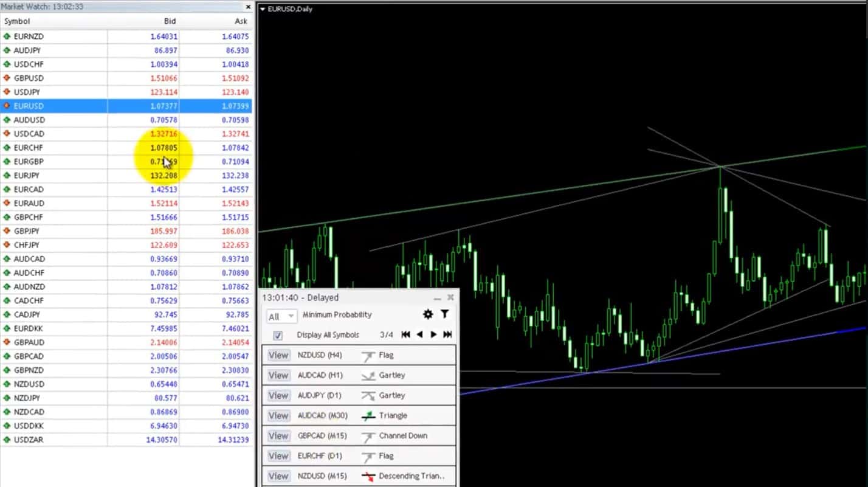Click the orange diamond icon beside EURUSD
The height and width of the screenshot is (487, 868).
(7, 105)
